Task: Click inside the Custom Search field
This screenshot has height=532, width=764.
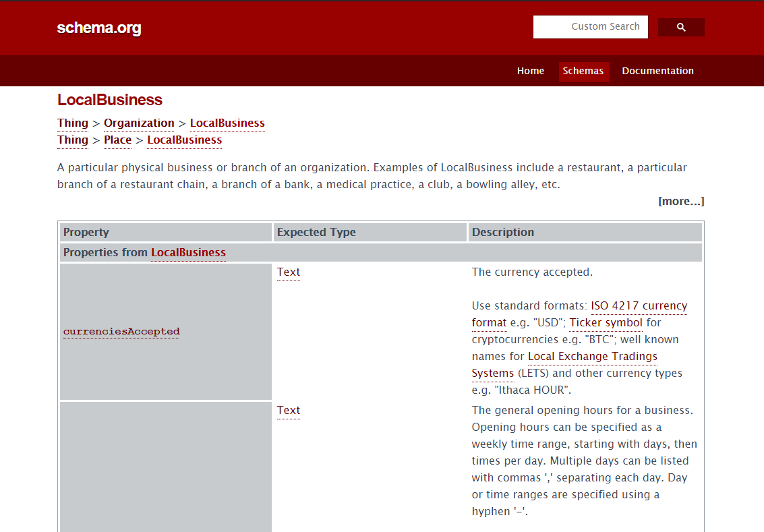Action: point(590,27)
